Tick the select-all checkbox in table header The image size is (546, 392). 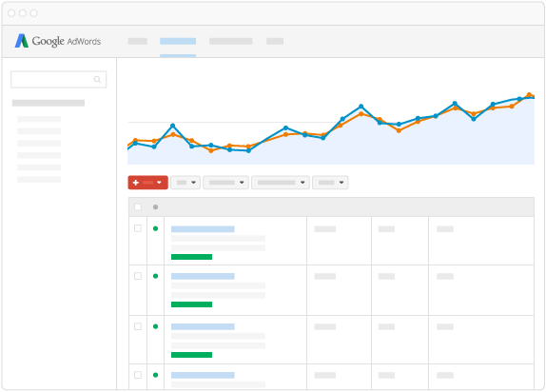click(x=138, y=207)
